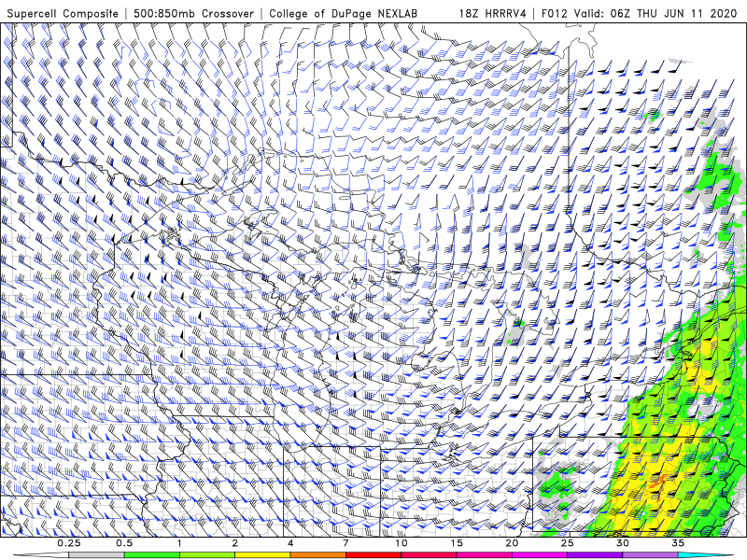Select the pink-red 10–15 legend swatch
The height and width of the screenshot is (560, 747).
pyautogui.click(x=429, y=555)
